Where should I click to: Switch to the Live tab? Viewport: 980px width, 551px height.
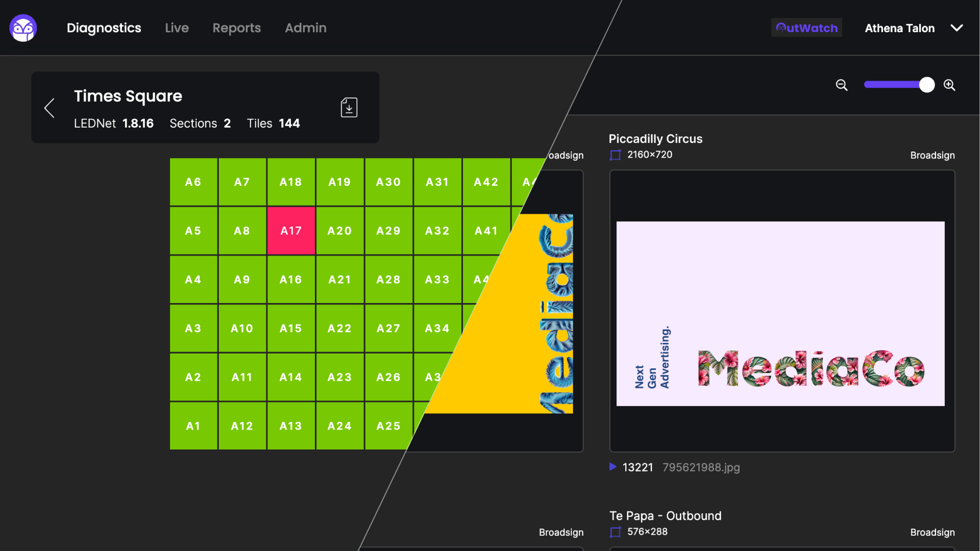177,28
